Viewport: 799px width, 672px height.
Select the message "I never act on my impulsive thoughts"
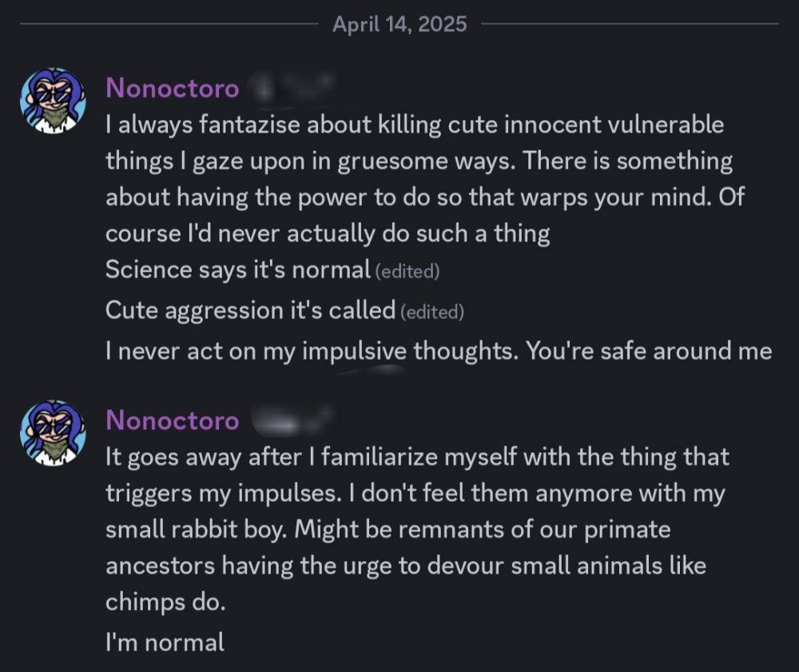[439, 351]
